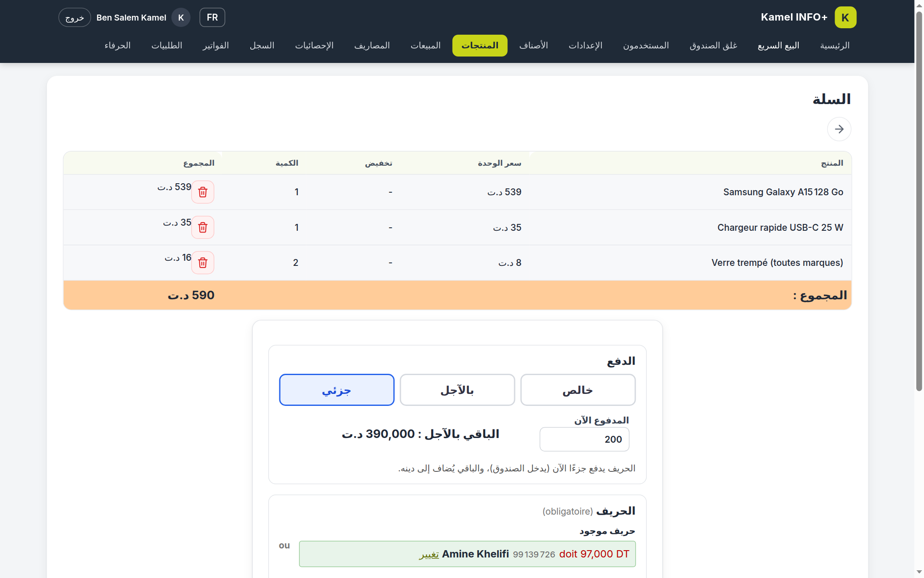Click the phone number 99 139 726
This screenshot has height=578, width=924.
pyautogui.click(x=534, y=554)
